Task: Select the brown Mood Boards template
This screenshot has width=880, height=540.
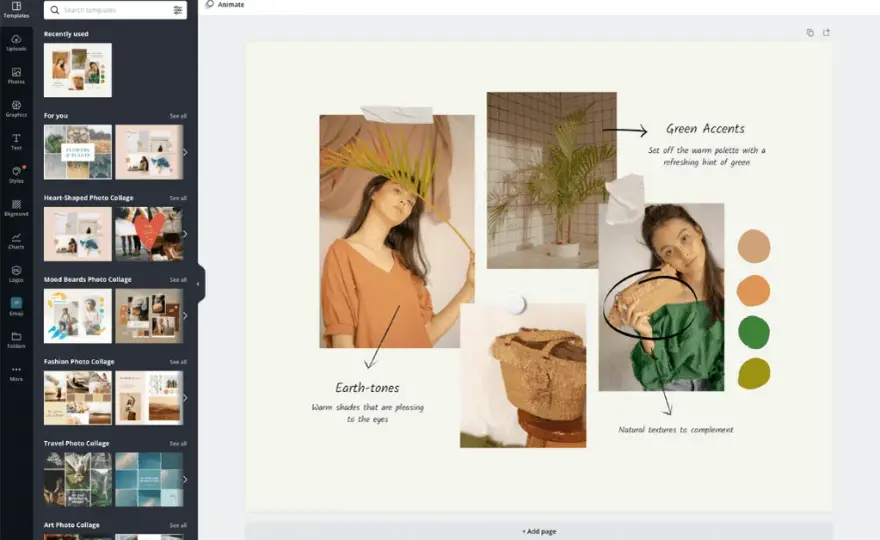Action: tap(149, 315)
